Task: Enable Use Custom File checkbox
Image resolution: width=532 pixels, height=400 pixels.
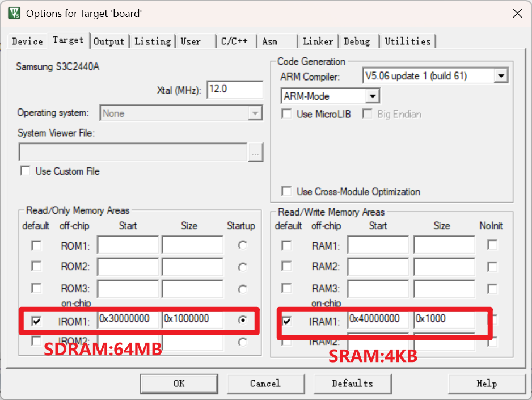Action: coord(26,171)
